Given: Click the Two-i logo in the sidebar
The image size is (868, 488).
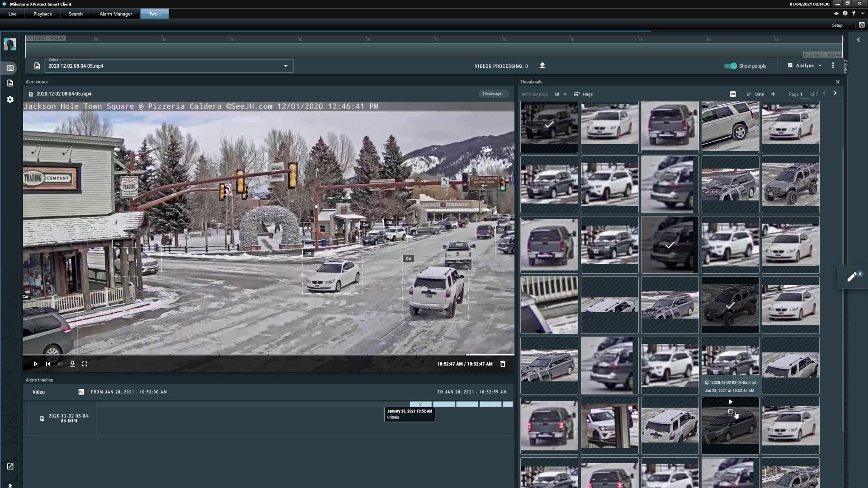Looking at the screenshot, I should pos(10,44).
